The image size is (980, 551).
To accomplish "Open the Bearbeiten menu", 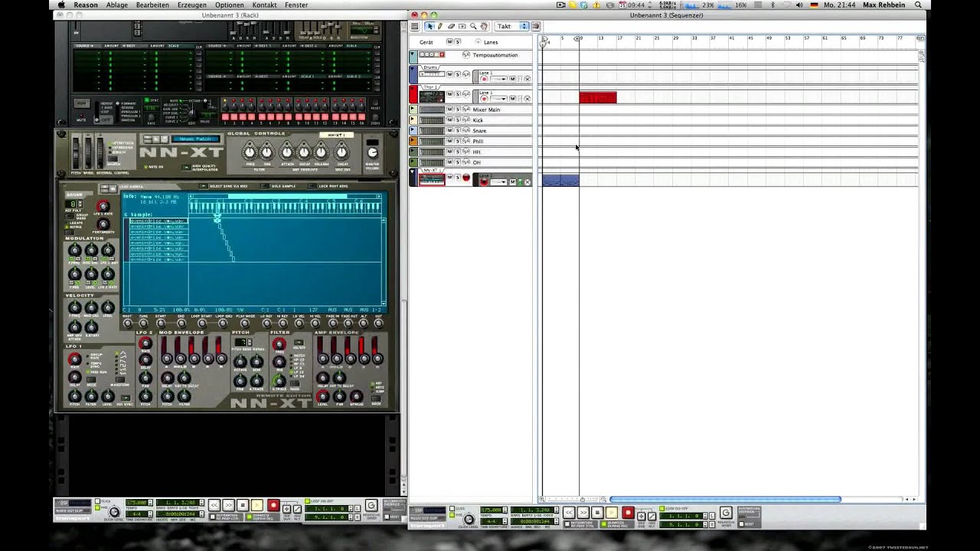I will 152,5.
